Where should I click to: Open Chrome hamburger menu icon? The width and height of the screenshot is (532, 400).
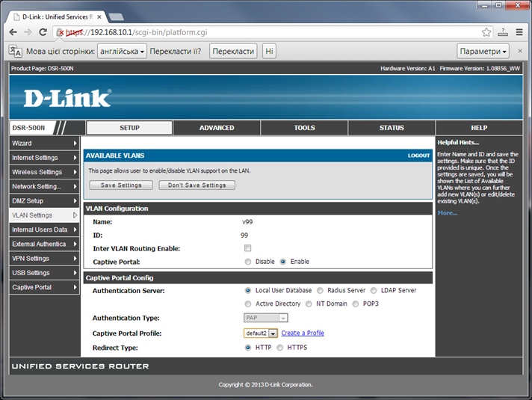519,32
